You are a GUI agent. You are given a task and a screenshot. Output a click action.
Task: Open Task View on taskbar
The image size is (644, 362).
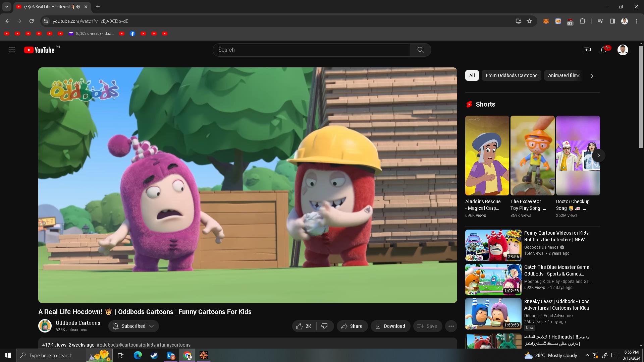tap(121, 355)
